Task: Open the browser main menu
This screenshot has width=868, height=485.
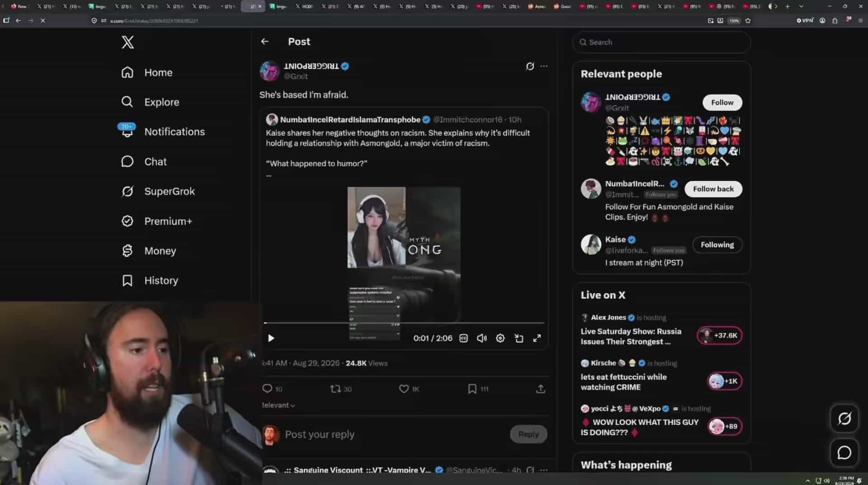Action: 860,20
